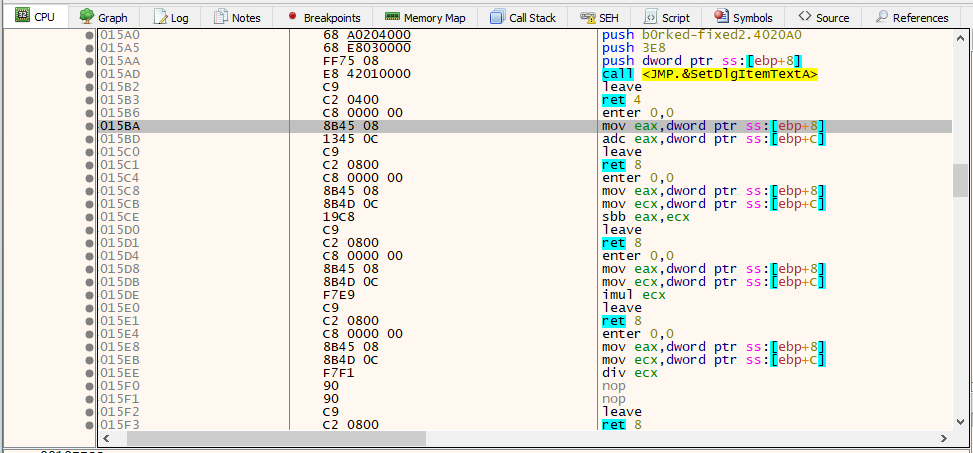Switch to the References tab
This screenshot has height=453, width=973.
coord(912,17)
